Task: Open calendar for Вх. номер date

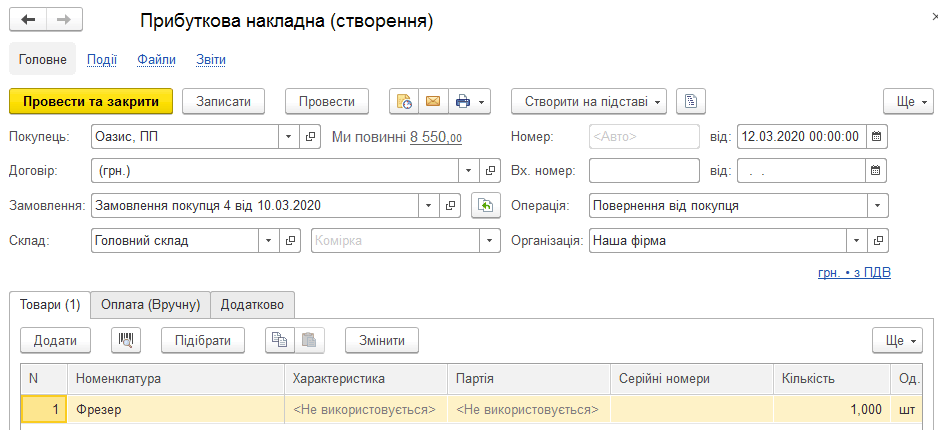Action: point(876,171)
